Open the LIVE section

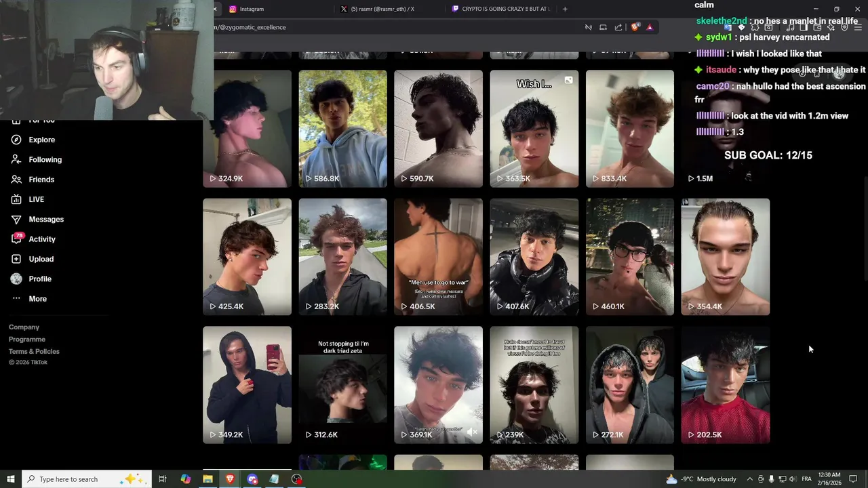[27, 199]
